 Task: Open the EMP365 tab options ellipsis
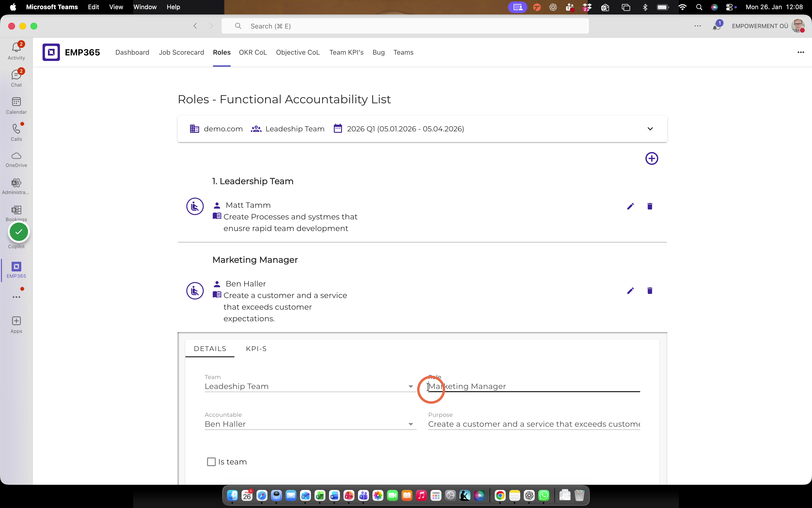tap(801, 52)
